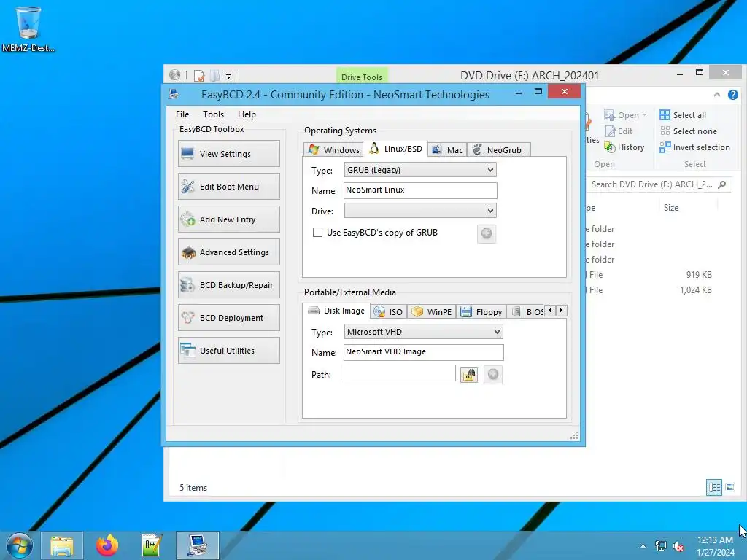Click the Open dropdown arrow in Explorer ribbon

coord(644,115)
